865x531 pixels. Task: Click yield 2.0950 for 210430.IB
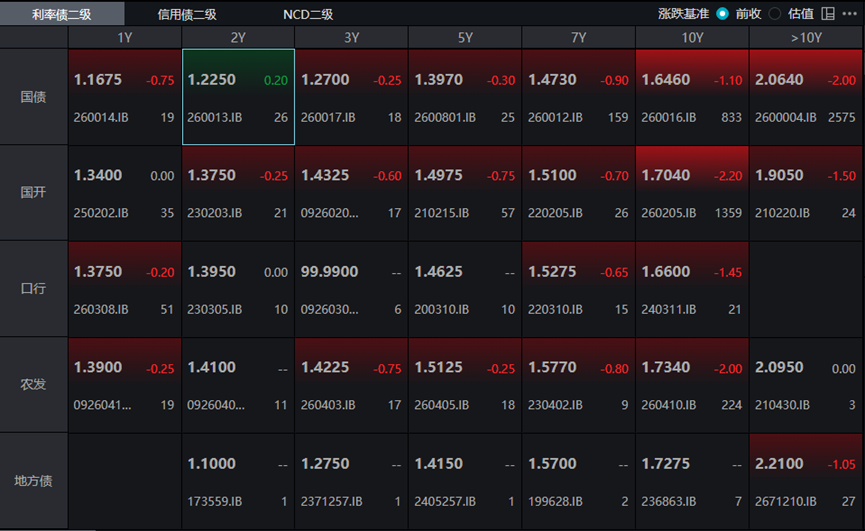coord(779,367)
